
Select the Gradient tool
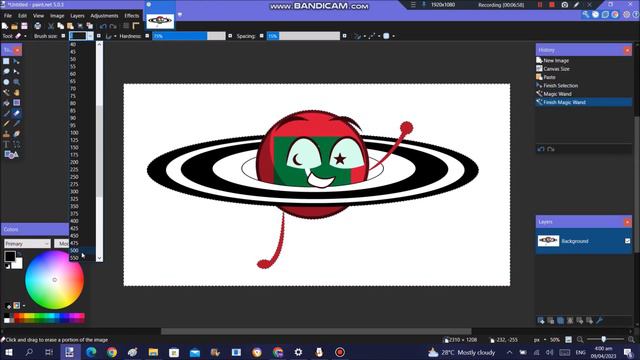point(16,103)
